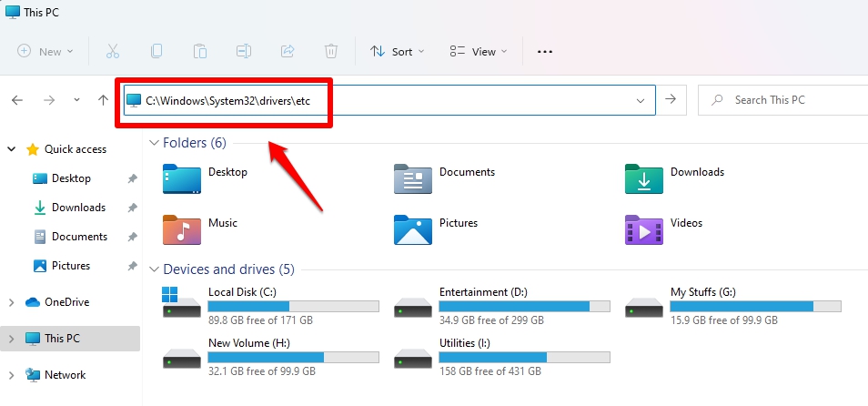
Task: Click the Videos folder label
Action: pos(686,223)
